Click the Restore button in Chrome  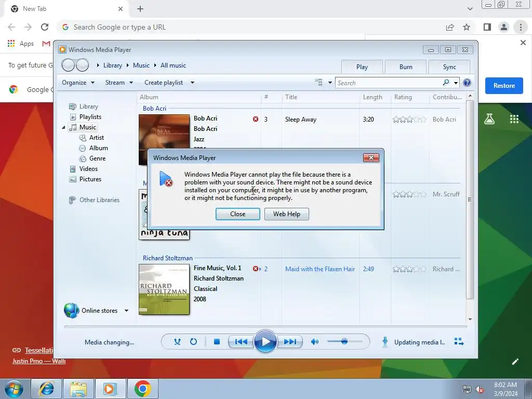[504, 86]
